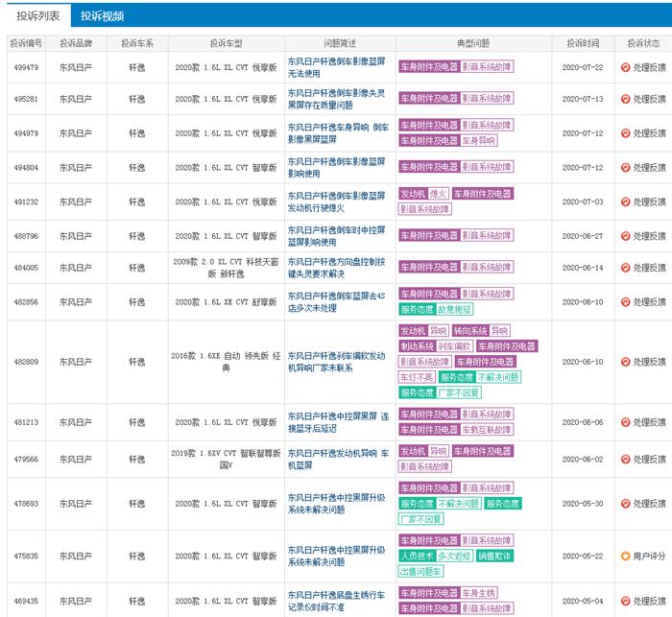Click the 熄火 tag in row 491232
The image size is (672, 617).
438,194
